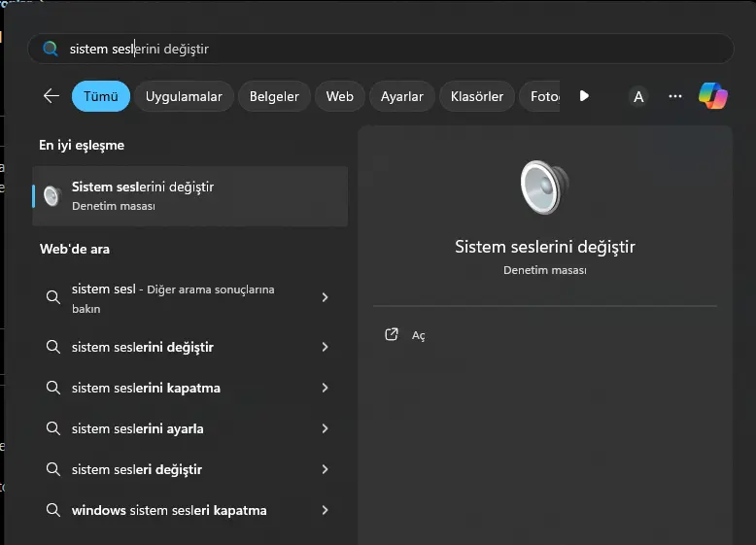
Task: Click magnifier icon beside 'sistem seslerini ayarla'
Action: coord(53,428)
